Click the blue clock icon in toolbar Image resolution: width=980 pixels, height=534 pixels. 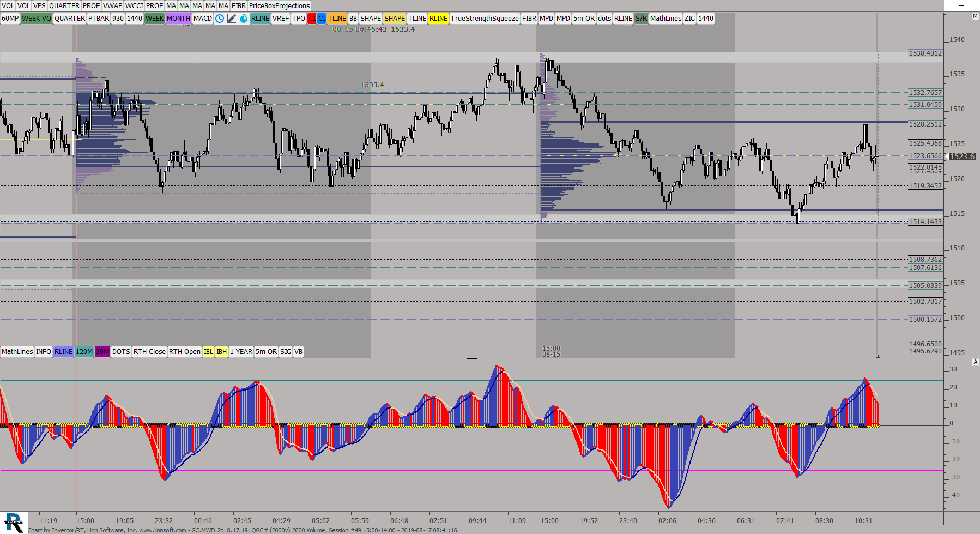tap(219, 19)
